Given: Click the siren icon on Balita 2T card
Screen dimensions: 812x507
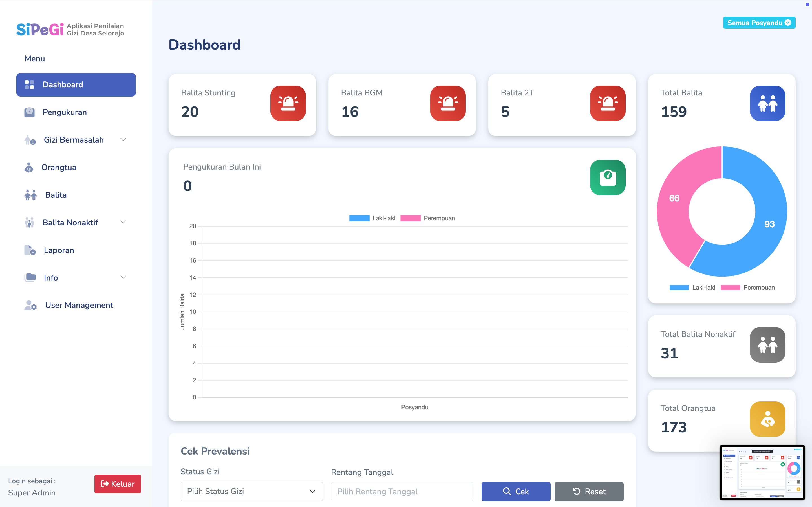Looking at the screenshot, I should click(x=607, y=103).
